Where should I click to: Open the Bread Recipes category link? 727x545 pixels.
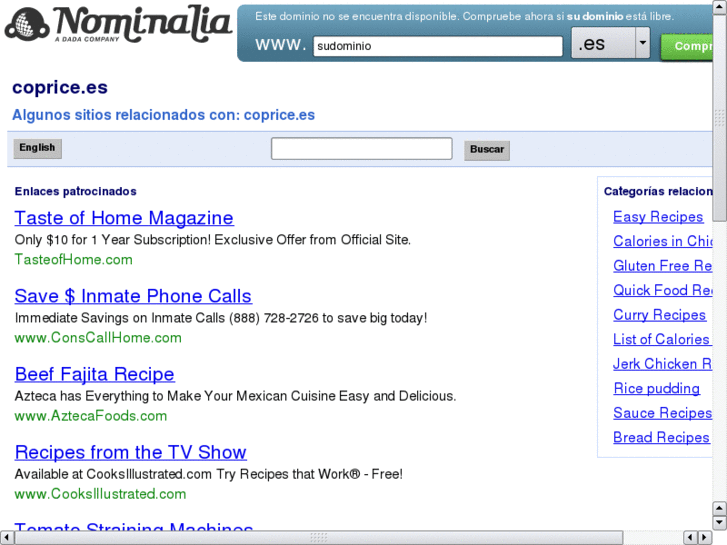661,437
